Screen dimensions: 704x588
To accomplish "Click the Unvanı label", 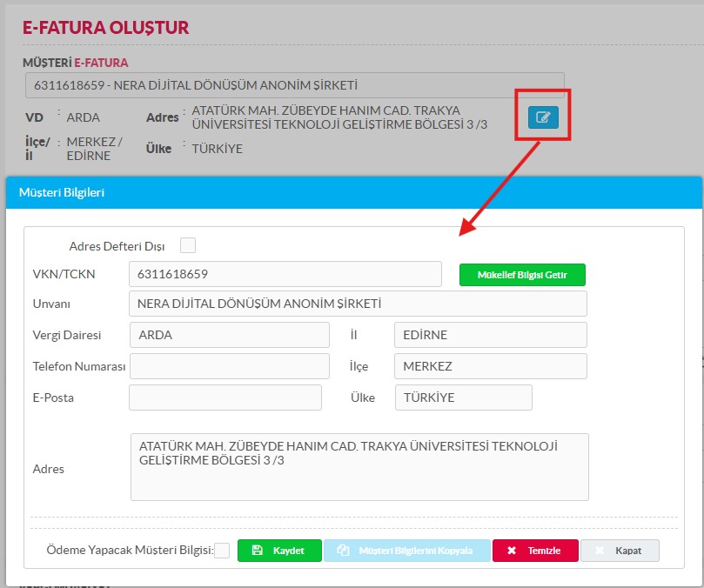I will (x=51, y=304).
